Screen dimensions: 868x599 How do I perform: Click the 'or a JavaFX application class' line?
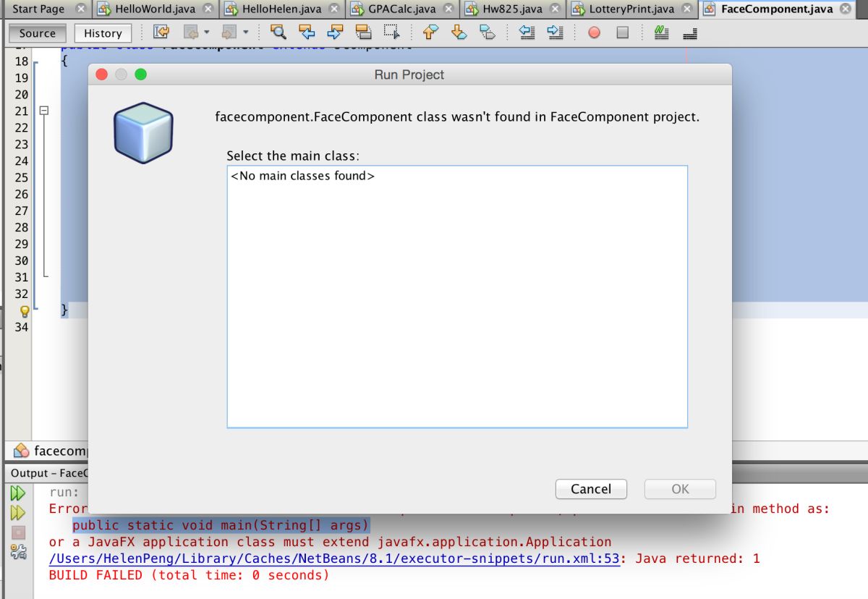tap(330, 542)
